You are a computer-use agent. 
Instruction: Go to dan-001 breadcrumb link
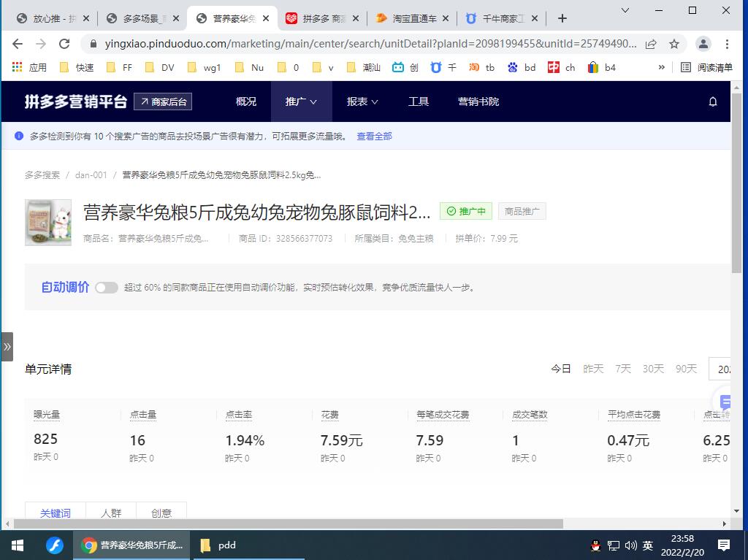(x=91, y=175)
